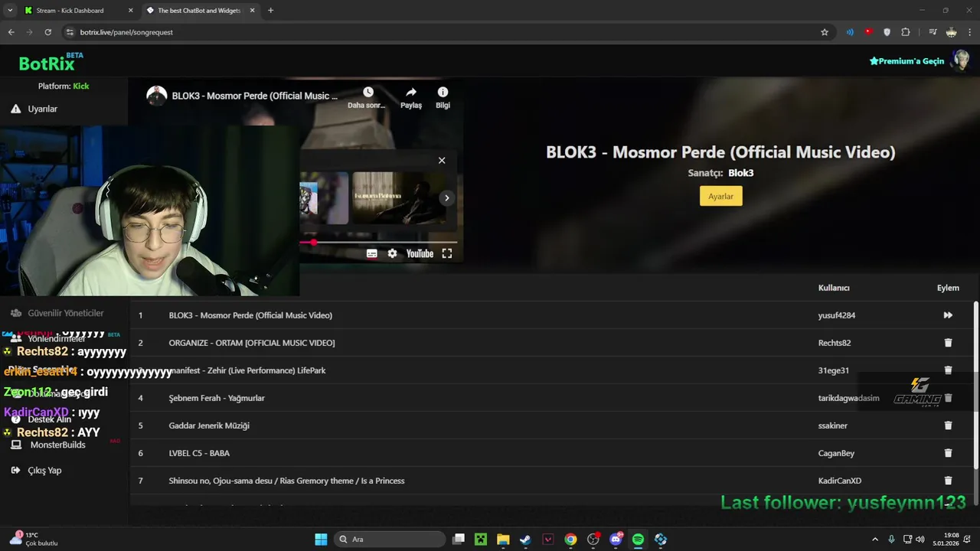Delete ORGANIZE - ORTAM from the queue
980x551 pixels.
pyautogui.click(x=948, y=343)
